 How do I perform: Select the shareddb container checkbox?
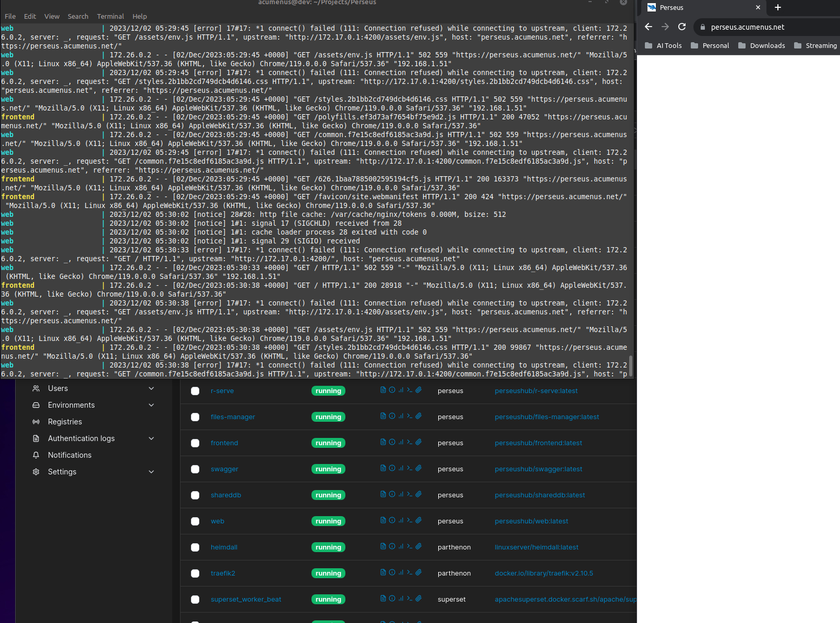tap(195, 495)
